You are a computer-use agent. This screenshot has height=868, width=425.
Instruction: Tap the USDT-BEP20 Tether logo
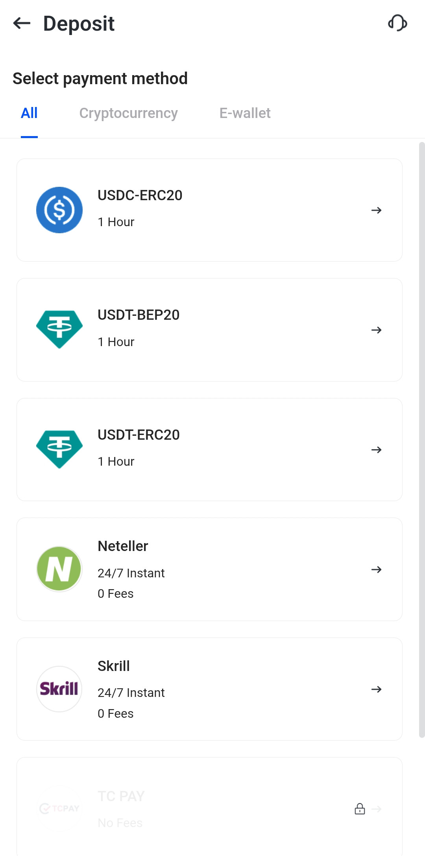(x=59, y=330)
